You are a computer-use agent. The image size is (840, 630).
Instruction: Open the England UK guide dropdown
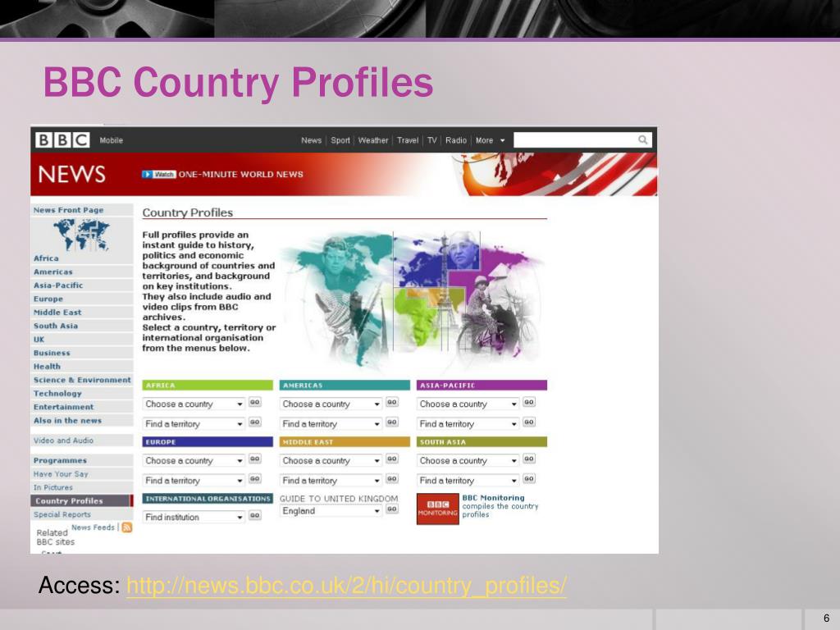click(x=331, y=510)
